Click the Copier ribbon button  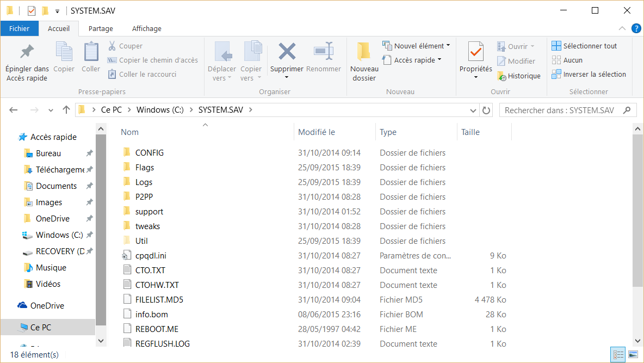64,58
